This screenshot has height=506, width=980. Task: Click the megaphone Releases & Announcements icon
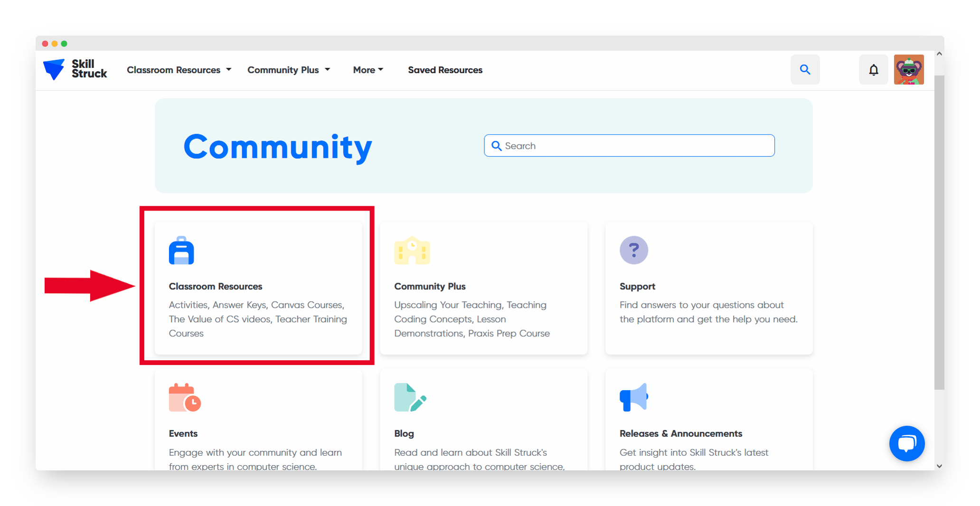(x=633, y=398)
